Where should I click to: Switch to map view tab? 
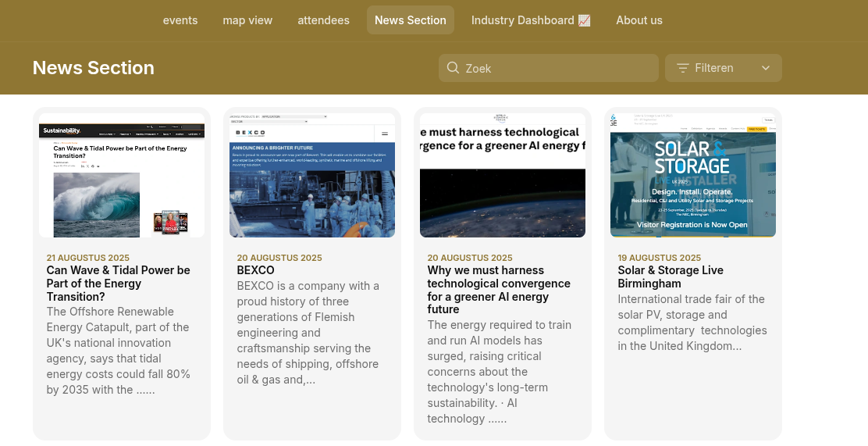(247, 20)
